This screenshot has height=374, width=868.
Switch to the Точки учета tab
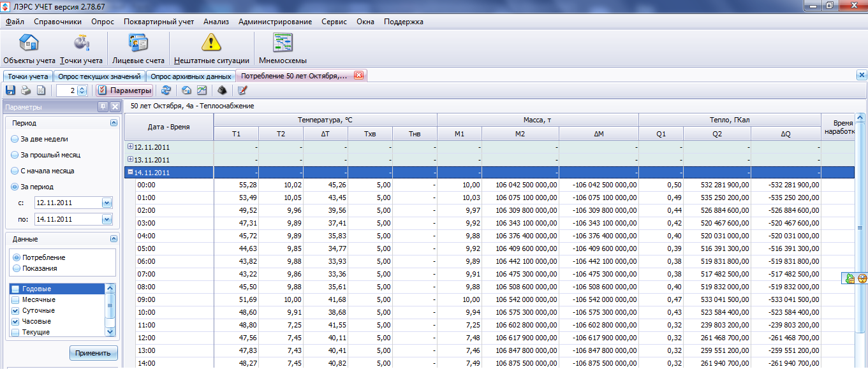[x=27, y=76]
